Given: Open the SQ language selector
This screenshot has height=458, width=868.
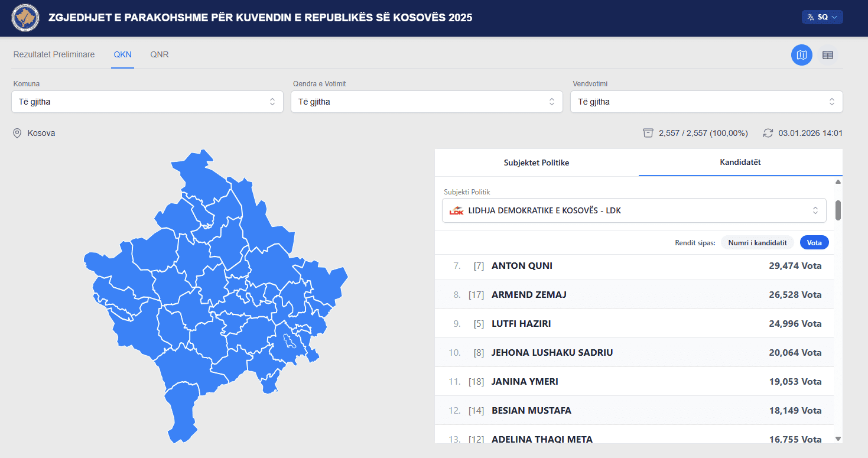Looking at the screenshot, I should pos(823,18).
